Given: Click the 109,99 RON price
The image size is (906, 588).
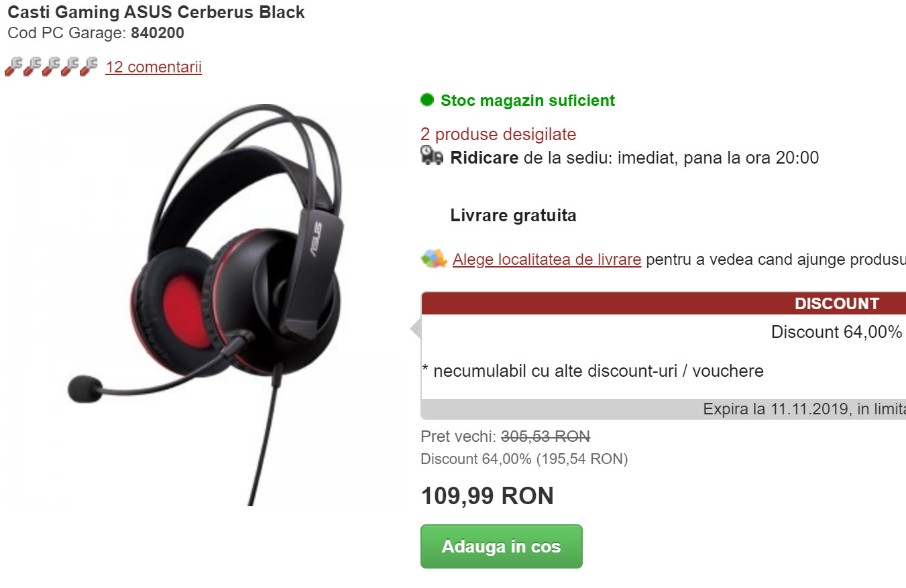Looking at the screenshot, I should 488,496.
